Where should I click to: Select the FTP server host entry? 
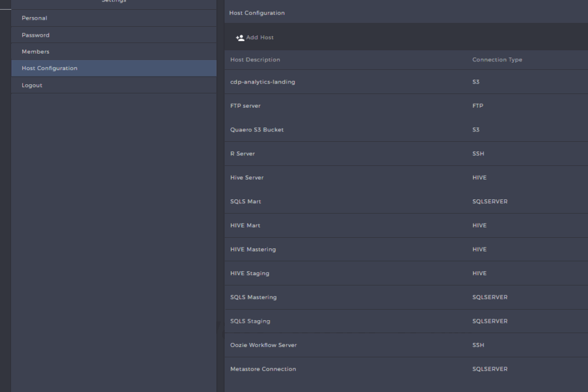(x=246, y=106)
